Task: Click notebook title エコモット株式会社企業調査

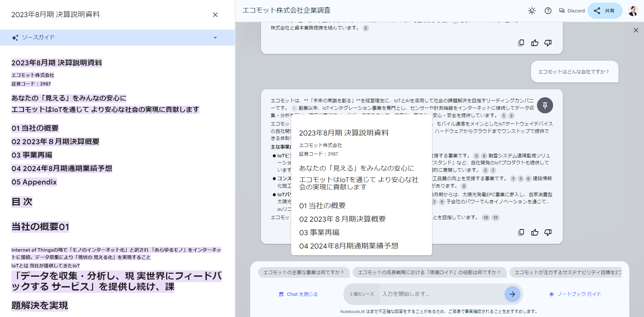Action: coord(286,10)
